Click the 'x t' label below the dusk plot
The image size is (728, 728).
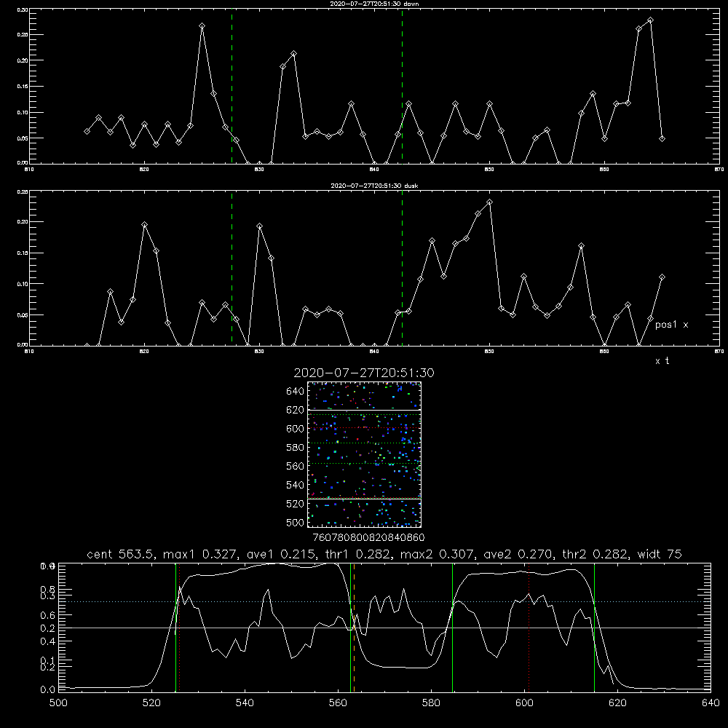pos(662,361)
